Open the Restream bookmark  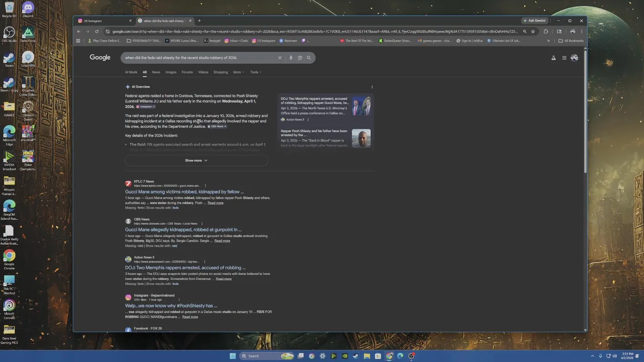pyautogui.click(x=288, y=41)
